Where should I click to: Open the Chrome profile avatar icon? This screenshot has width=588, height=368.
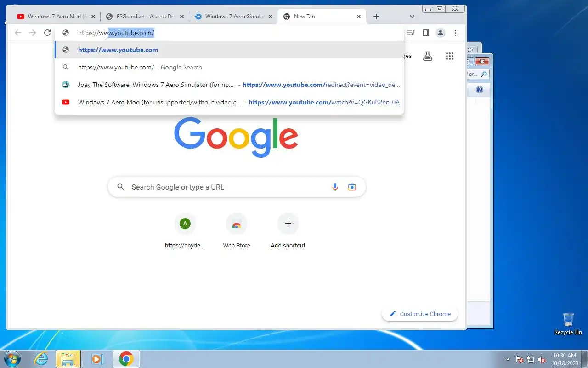441,33
